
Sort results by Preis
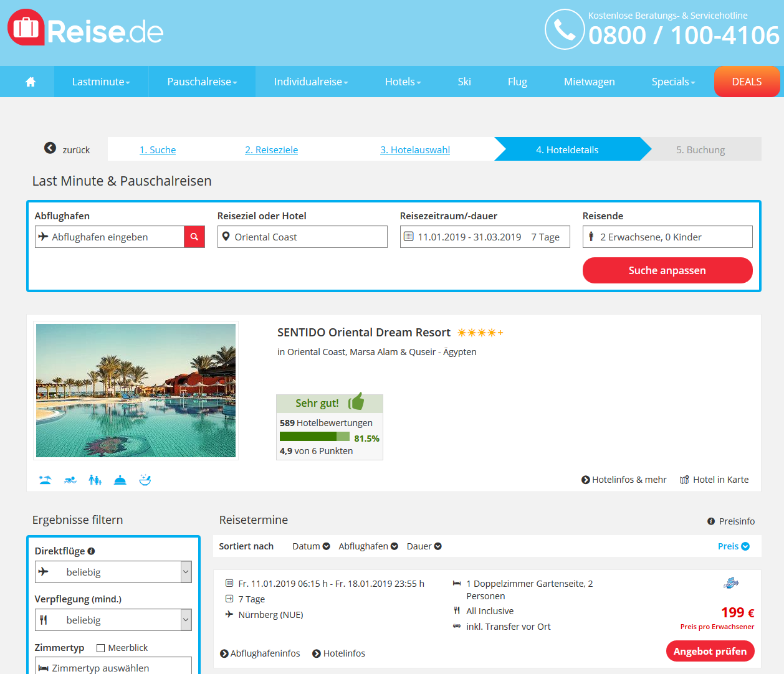(x=734, y=546)
